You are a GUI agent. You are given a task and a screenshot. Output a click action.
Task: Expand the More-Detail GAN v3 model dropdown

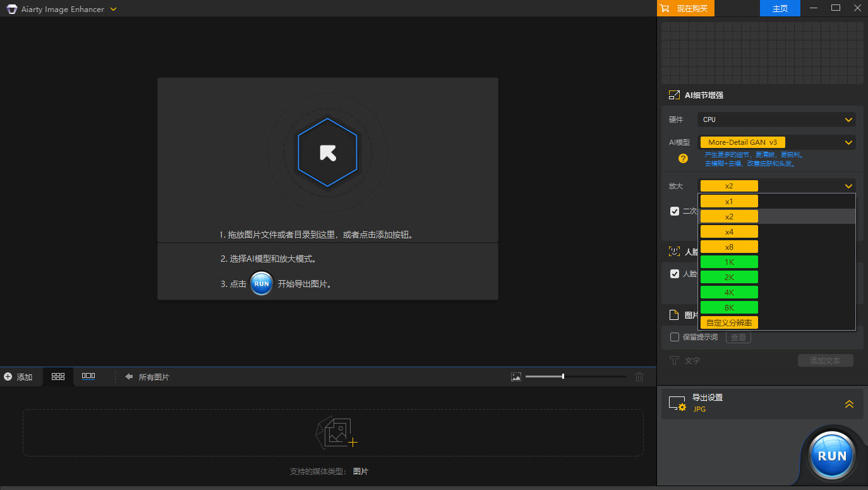[x=776, y=142]
